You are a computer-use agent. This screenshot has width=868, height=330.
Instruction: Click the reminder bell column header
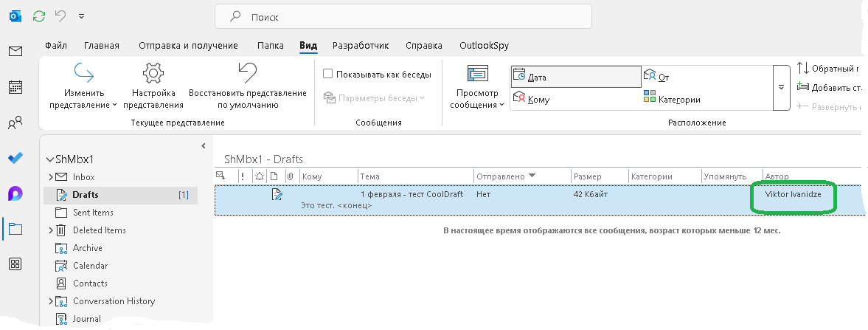click(x=260, y=176)
